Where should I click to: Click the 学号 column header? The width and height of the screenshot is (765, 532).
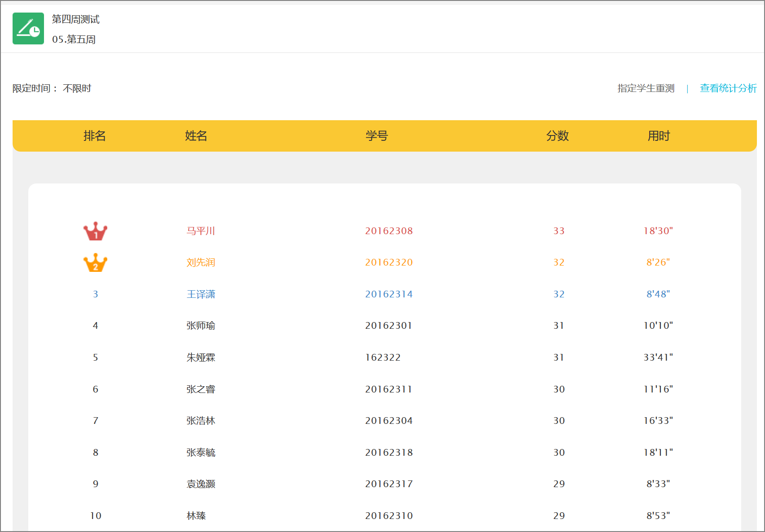pos(377,136)
